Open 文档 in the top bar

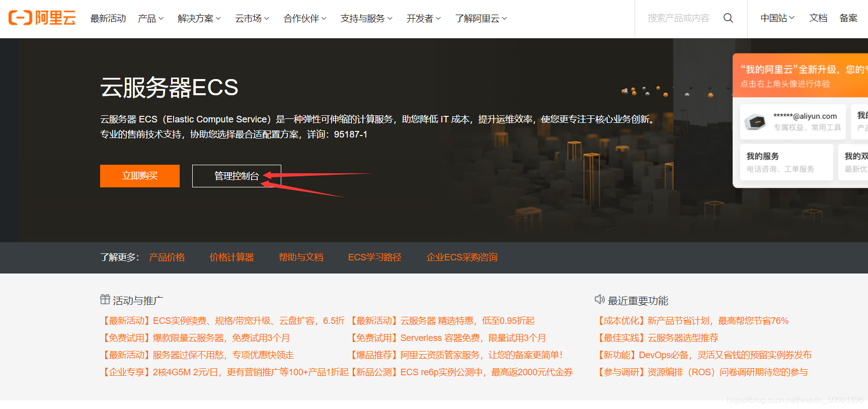tap(818, 18)
